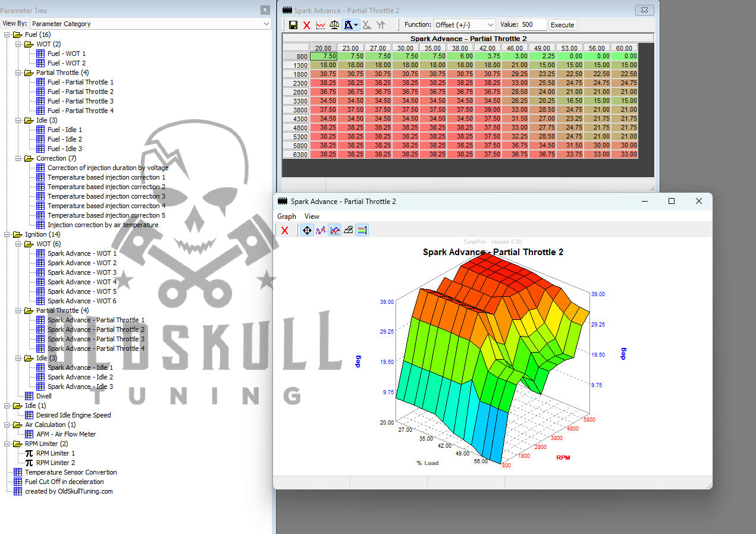Collapse the Ignition (14) tree folder
The image size is (756, 534).
7,234
